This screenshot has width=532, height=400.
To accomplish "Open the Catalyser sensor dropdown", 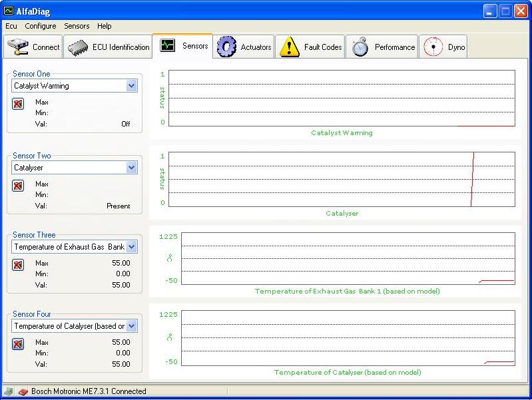I will tap(131, 168).
